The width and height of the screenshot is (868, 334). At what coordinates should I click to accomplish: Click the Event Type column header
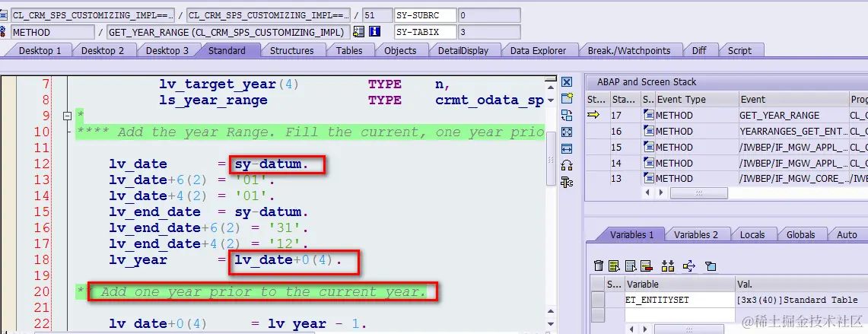click(x=696, y=100)
